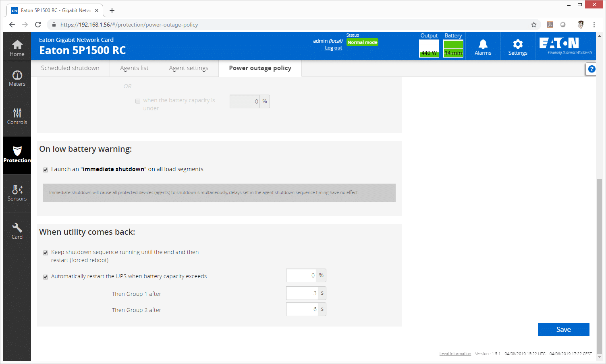Click the Save button
Image resolution: width=606 pixels, height=364 pixels.
point(563,329)
